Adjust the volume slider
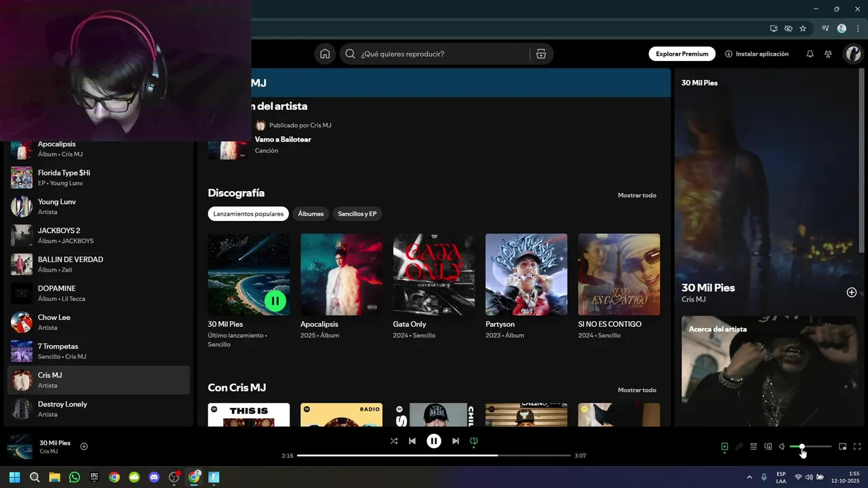This screenshot has height=488, width=868. tap(811, 447)
